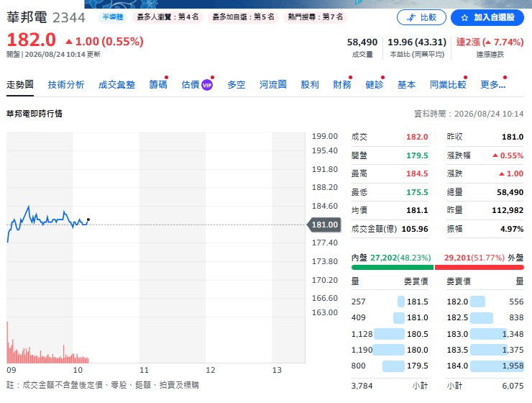The image size is (532, 403).
Task: Open the 估價 tab
Action: click(x=191, y=84)
